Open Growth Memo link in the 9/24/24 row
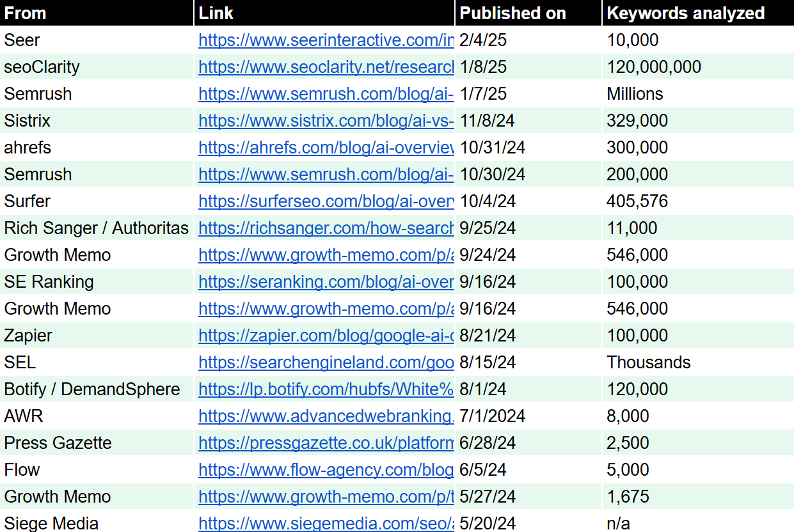The height and width of the screenshot is (532, 794). click(x=326, y=255)
